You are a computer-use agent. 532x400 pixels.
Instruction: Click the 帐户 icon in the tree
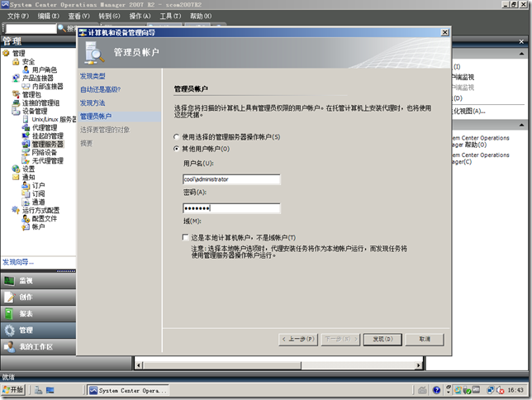tap(26, 226)
